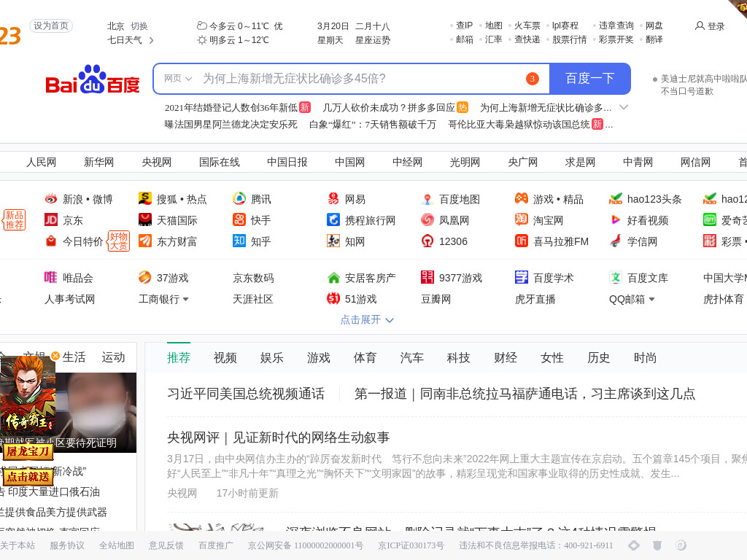This screenshot has width=747, height=560.
Task: Open NetEase 网易 icon
Action: [333, 198]
